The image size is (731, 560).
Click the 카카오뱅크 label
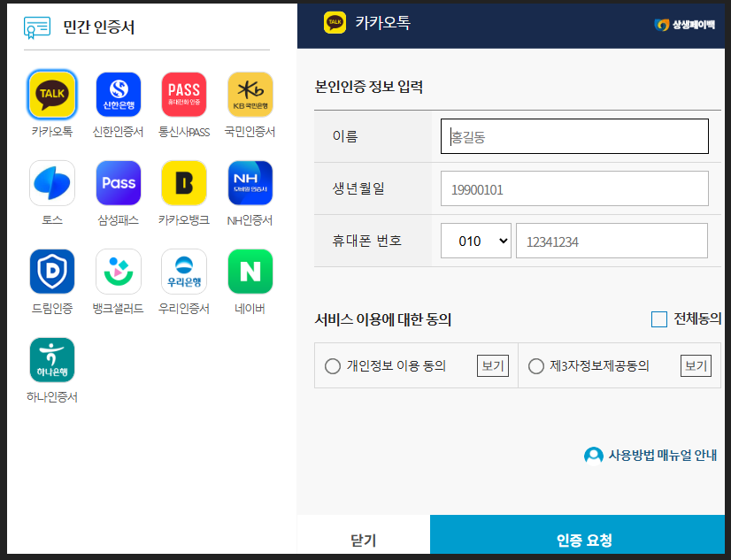[184, 220]
